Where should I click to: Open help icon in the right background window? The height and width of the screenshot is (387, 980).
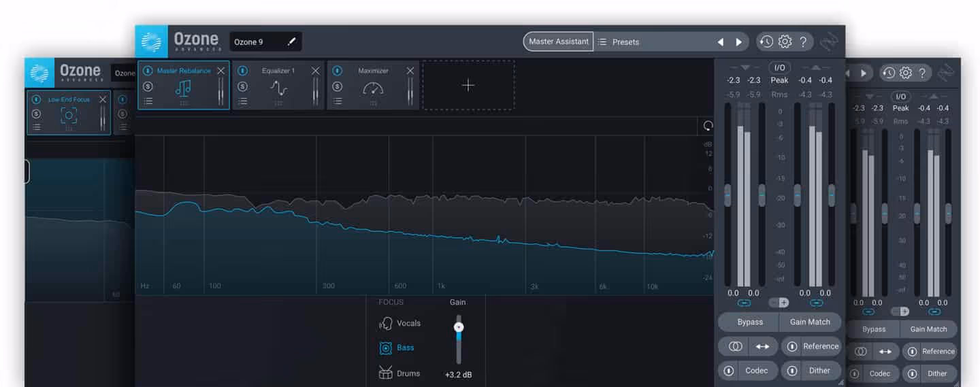click(x=921, y=73)
